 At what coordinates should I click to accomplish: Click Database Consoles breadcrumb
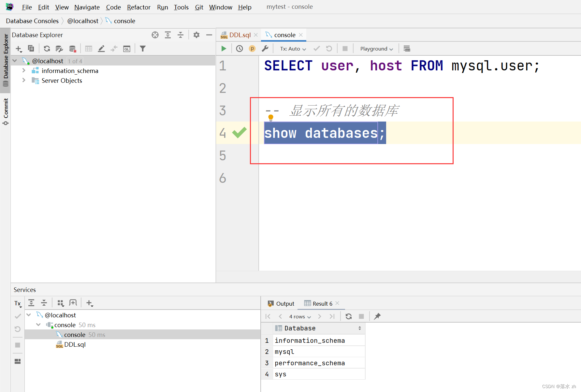click(x=32, y=21)
